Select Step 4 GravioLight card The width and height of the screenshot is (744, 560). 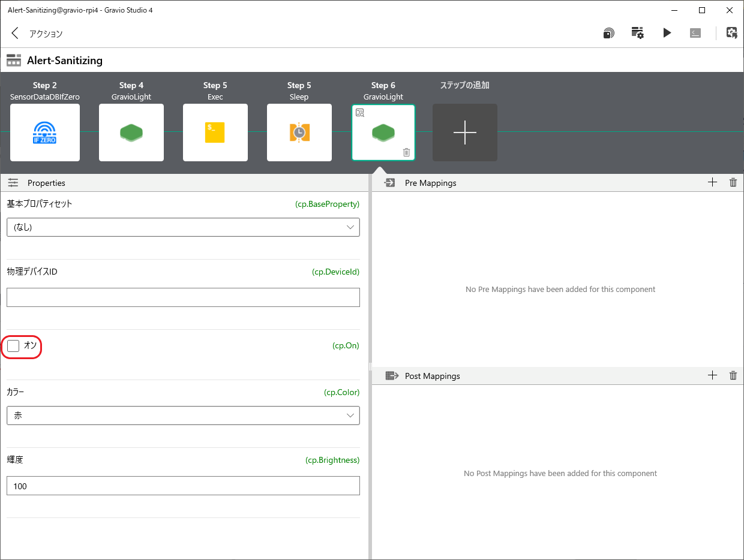click(131, 133)
